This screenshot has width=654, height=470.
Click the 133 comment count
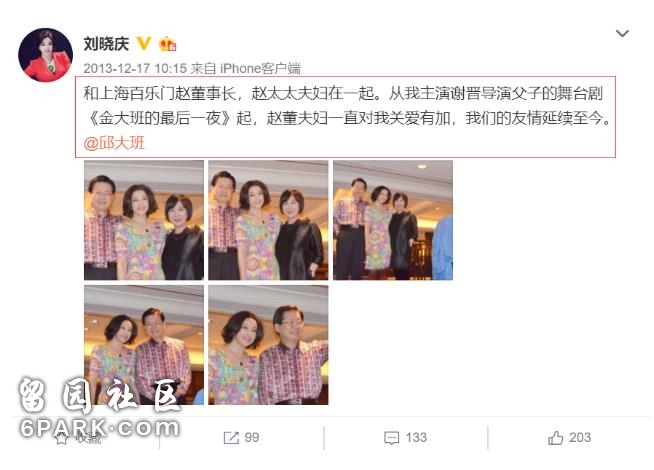point(416,437)
